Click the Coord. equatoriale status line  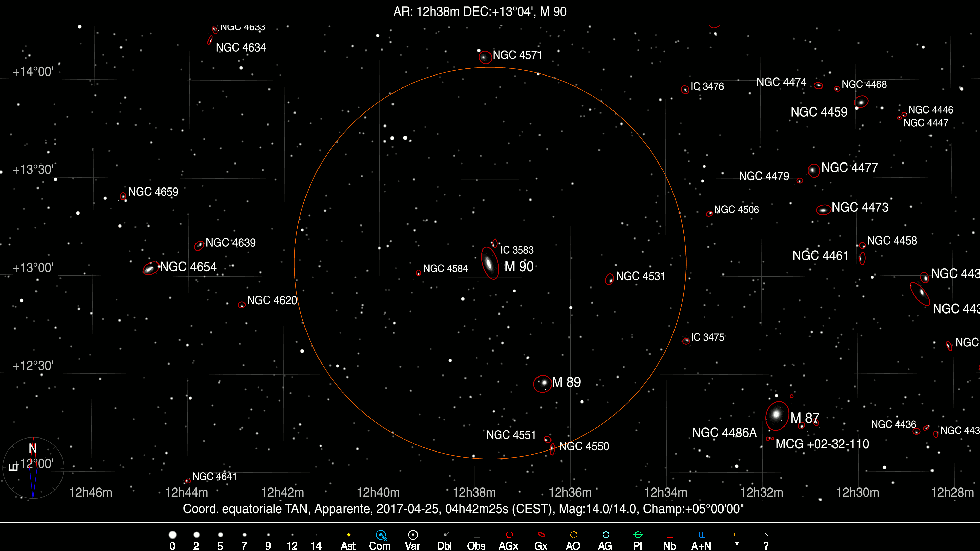(463, 509)
